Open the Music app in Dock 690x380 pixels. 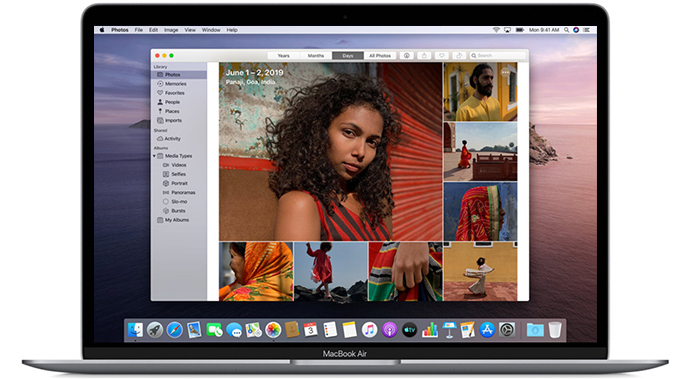point(369,330)
